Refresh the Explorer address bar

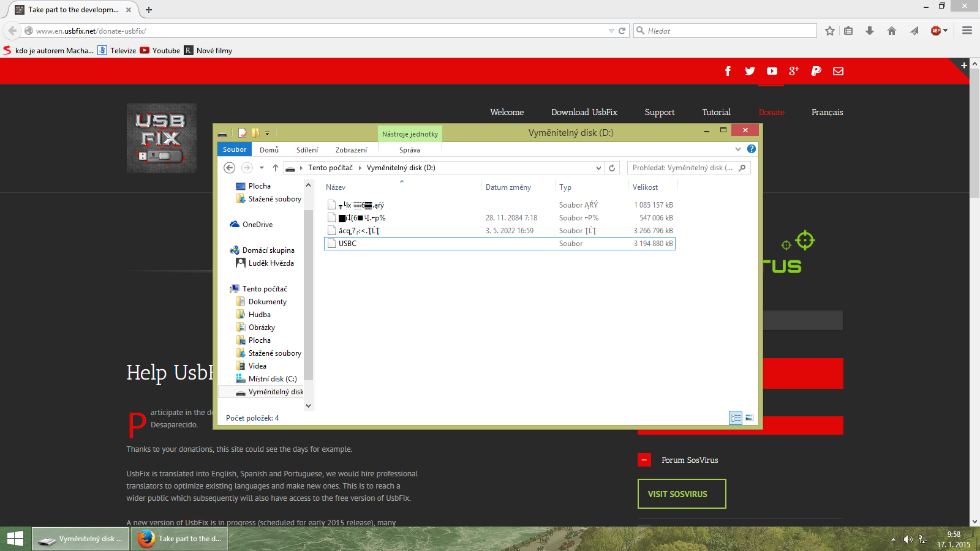point(611,168)
